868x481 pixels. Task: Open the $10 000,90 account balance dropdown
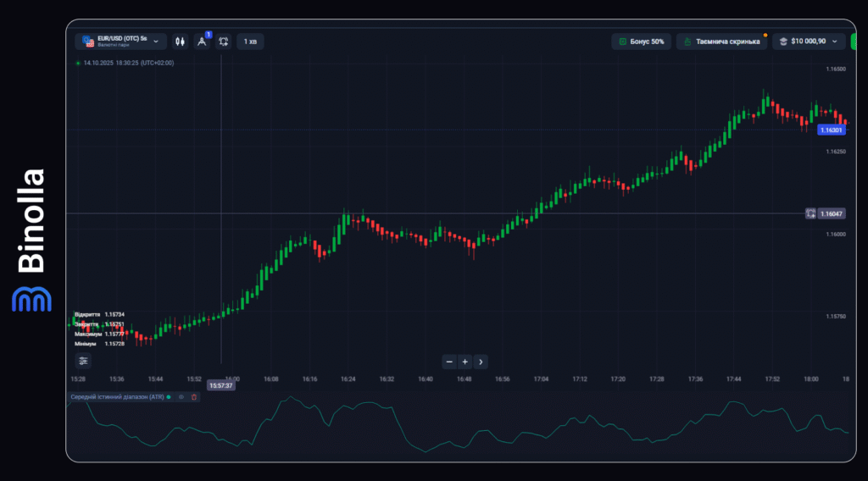pyautogui.click(x=808, y=41)
